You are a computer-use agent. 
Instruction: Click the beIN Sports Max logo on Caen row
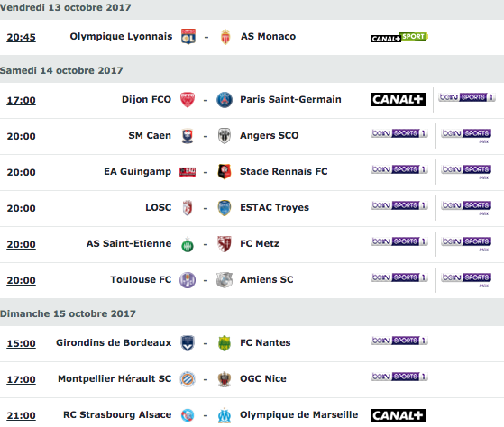(466, 136)
